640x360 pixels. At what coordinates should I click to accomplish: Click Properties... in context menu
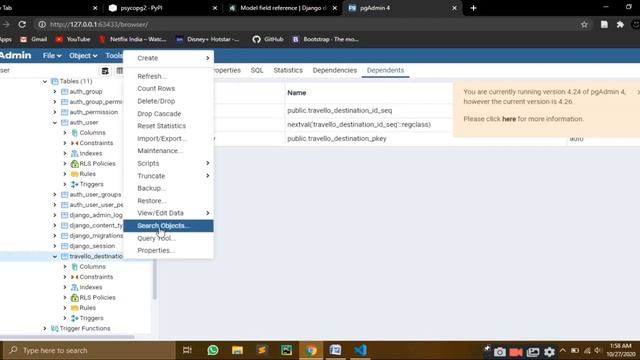168,251
